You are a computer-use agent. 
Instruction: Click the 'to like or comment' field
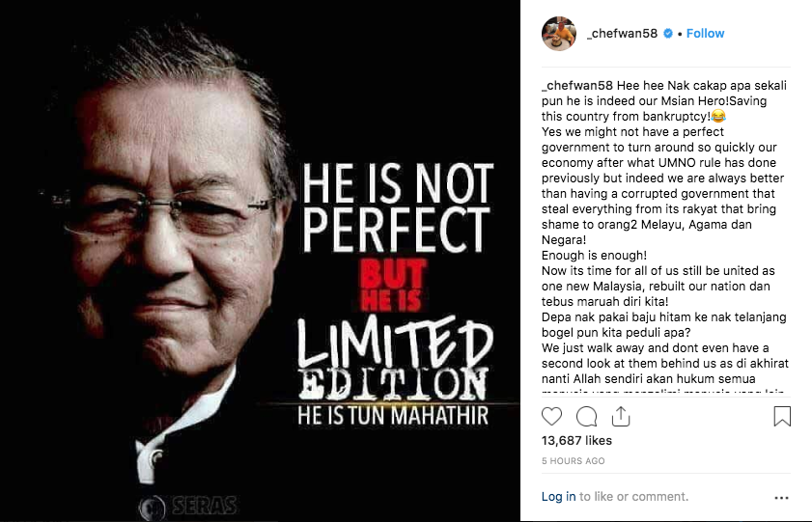[633, 497]
